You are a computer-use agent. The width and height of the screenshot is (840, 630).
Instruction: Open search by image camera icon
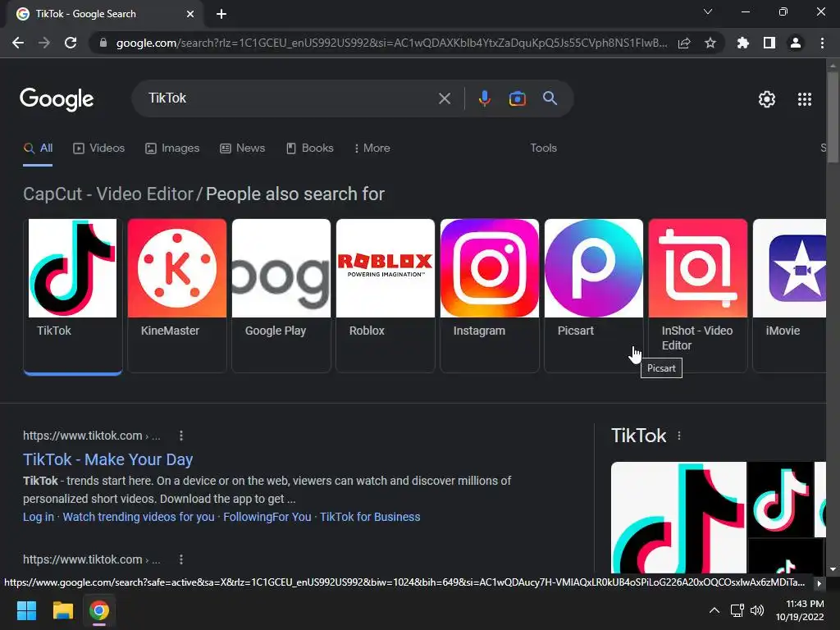(x=517, y=98)
